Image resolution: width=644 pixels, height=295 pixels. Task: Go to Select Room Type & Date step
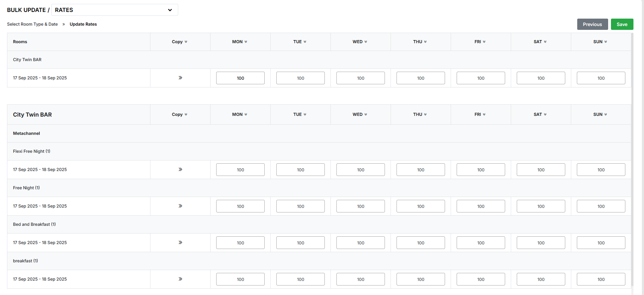point(32,24)
